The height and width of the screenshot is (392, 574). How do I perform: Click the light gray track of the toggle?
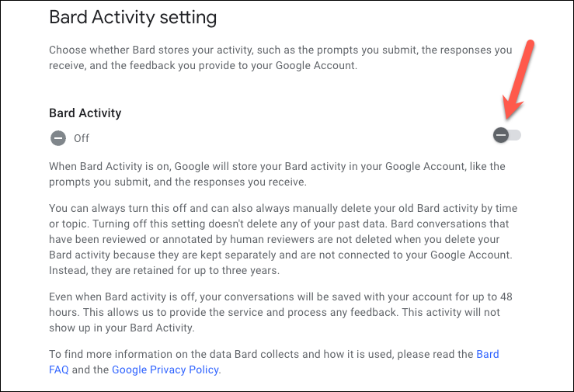click(515, 135)
